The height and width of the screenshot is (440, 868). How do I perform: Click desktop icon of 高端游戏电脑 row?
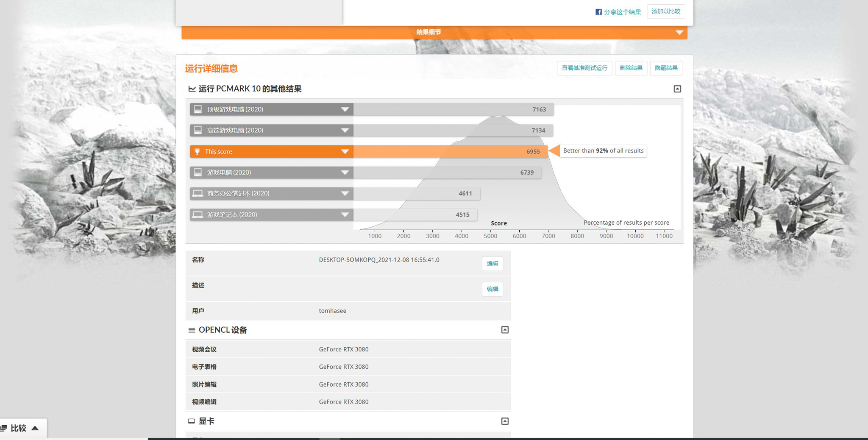198,130
